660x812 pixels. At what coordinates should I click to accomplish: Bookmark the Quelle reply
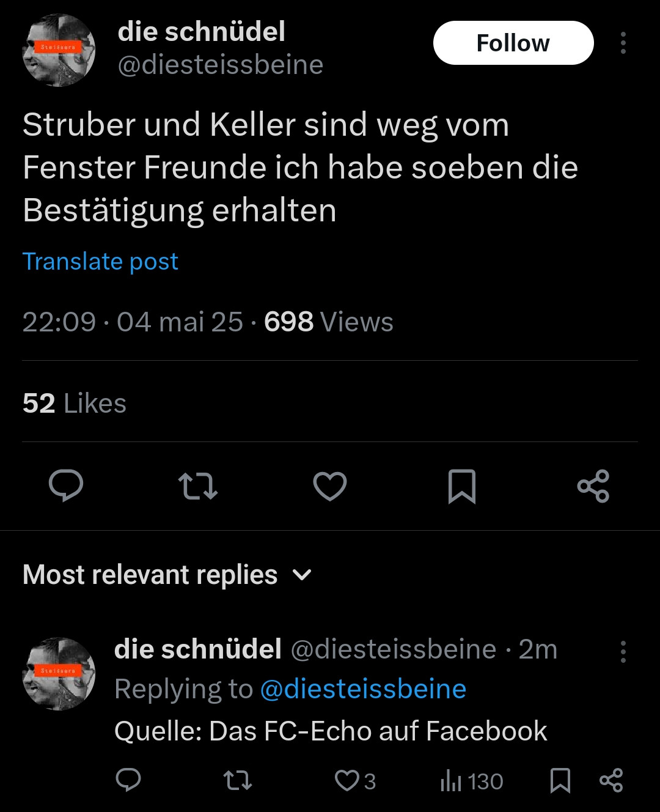tap(560, 780)
